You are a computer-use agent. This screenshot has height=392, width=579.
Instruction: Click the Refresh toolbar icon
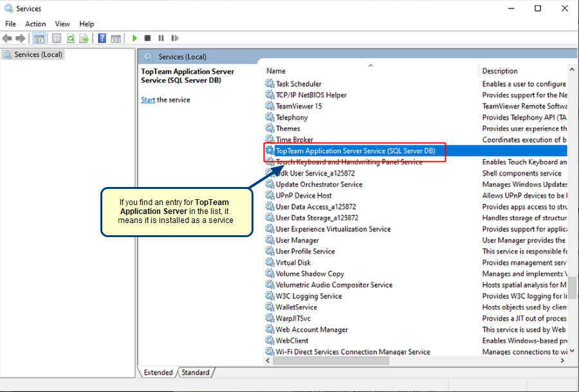click(x=71, y=38)
